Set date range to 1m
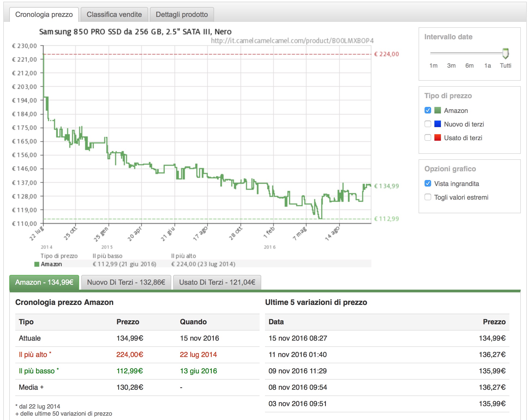This screenshot has height=420, width=529. tap(433, 65)
